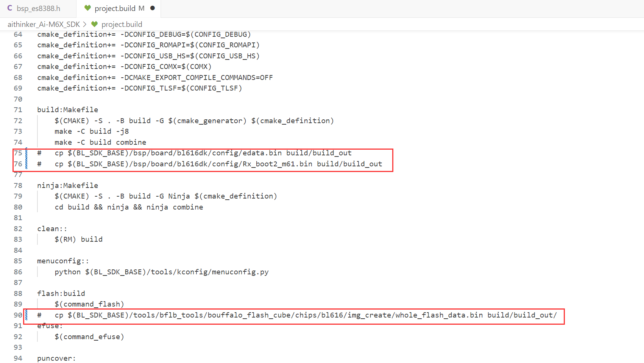This screenshot has height=363, width=644.
Task: Open aithinker_Ai-M6X_SDK breadcrumb folder
Action: (44, 24)
